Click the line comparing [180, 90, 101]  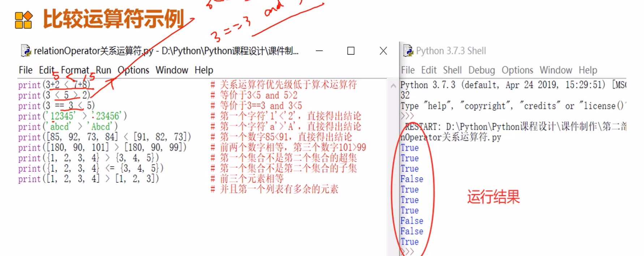coord(102,148)
